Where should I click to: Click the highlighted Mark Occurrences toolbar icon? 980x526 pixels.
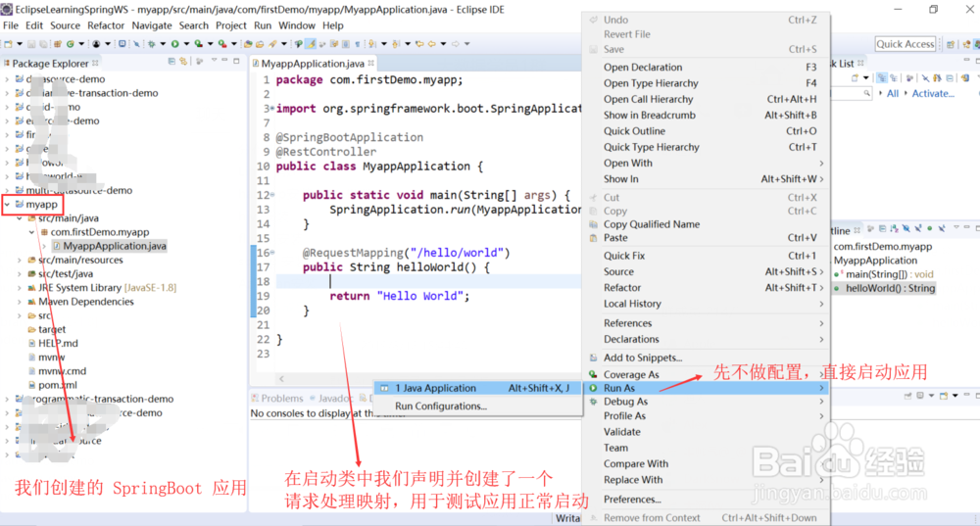(310, 44)
